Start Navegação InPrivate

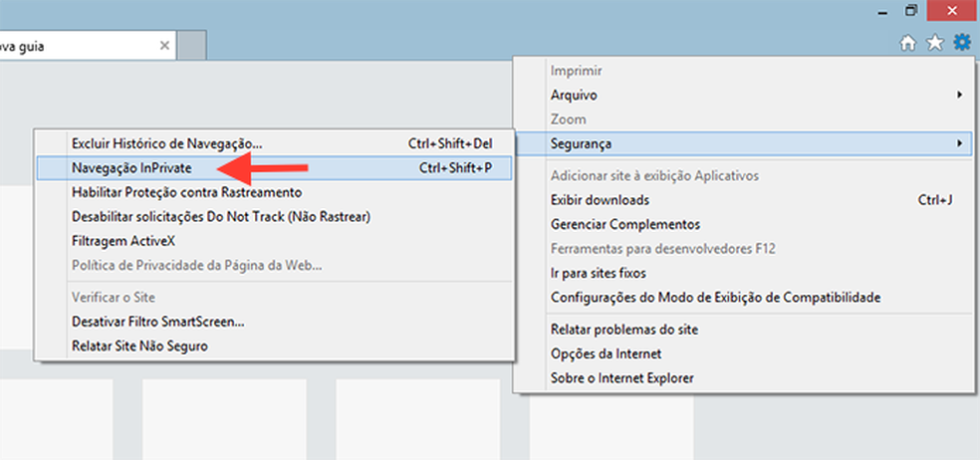pos(274,168)
